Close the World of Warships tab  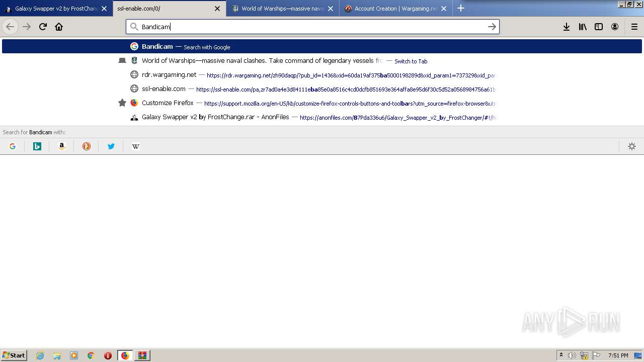click(x=331, y=9)
